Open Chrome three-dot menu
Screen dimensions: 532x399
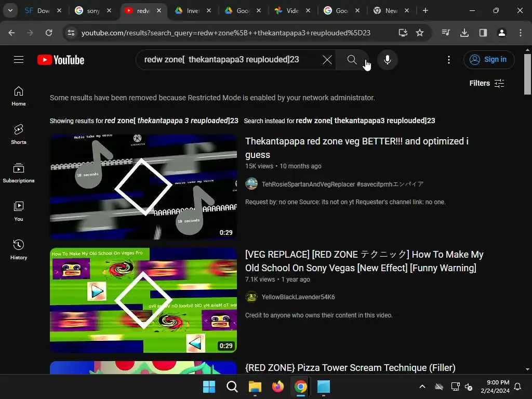coord(521,33)
